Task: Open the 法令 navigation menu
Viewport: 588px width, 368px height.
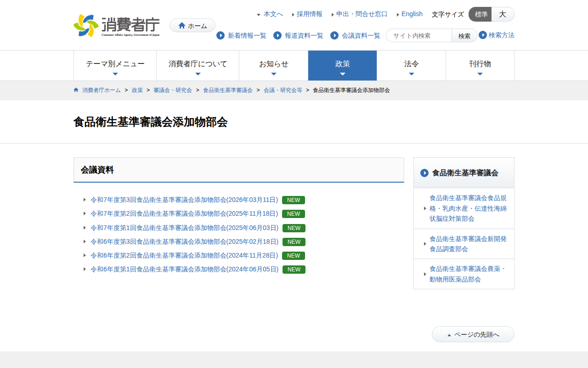Action: pos(411,65)
